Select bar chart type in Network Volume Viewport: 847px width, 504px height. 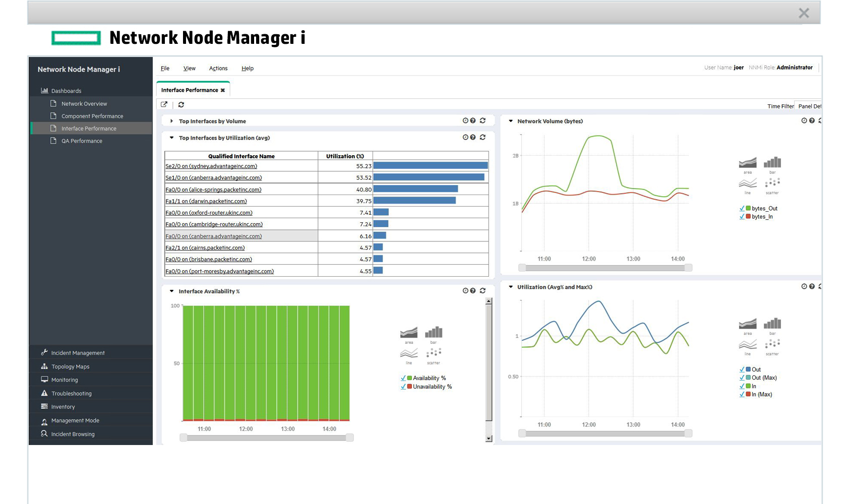click(772, 165)
